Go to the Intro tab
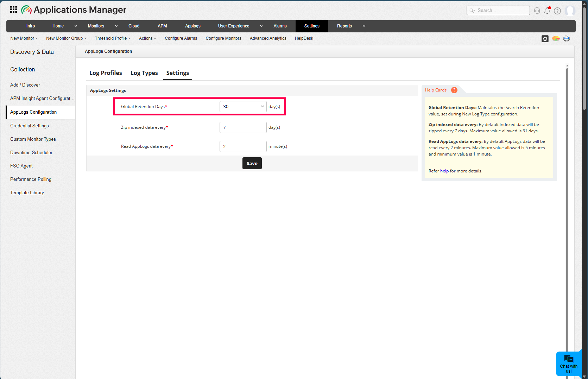The height and width of the screenshot is (379, 588). 31,26
